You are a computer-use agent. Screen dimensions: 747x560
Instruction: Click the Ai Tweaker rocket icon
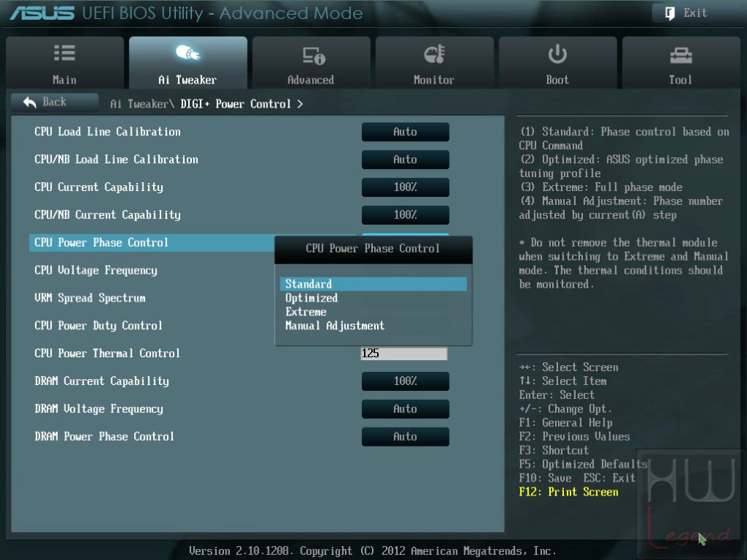pyautogui.click(x=187, y=53)
